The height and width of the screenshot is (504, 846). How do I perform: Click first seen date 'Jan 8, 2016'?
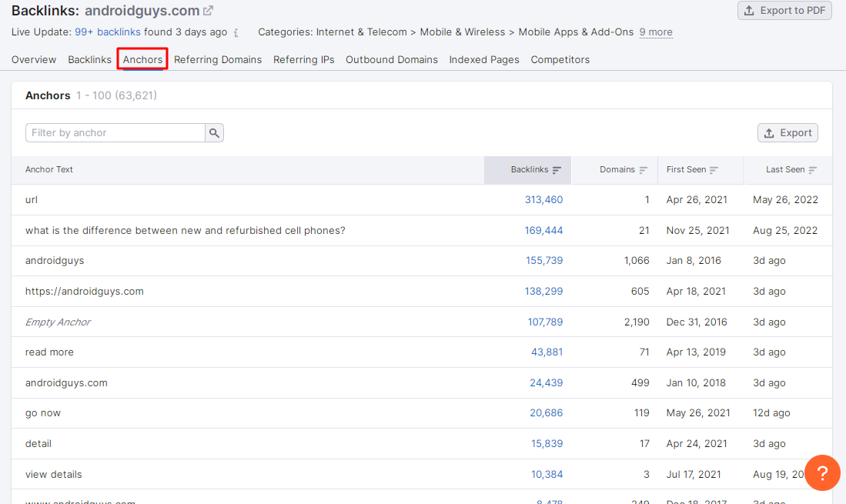(x=694, y=261)
